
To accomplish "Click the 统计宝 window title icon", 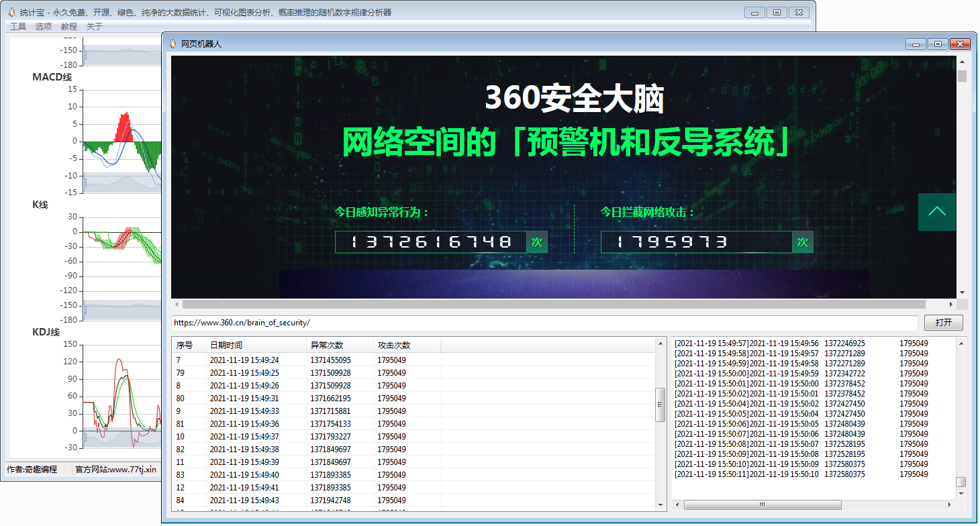I will tap(11, 12).
